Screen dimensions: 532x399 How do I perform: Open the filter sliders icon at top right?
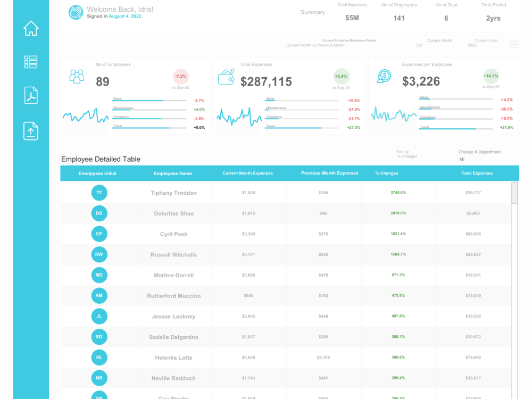(512, 45)
